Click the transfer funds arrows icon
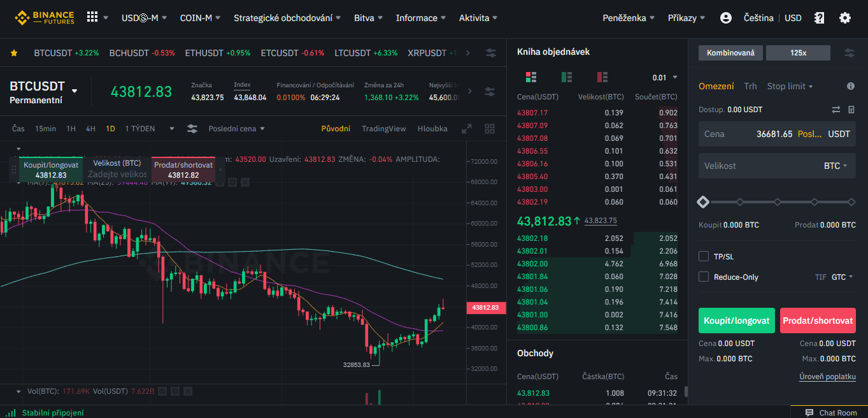This screenshot has width=868, height=418. tap(836, 110)
